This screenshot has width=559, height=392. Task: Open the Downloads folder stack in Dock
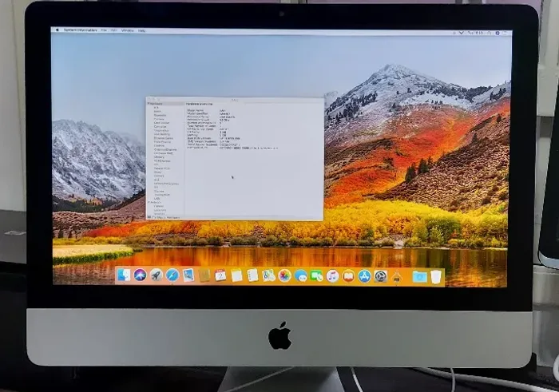click(419, 276)
